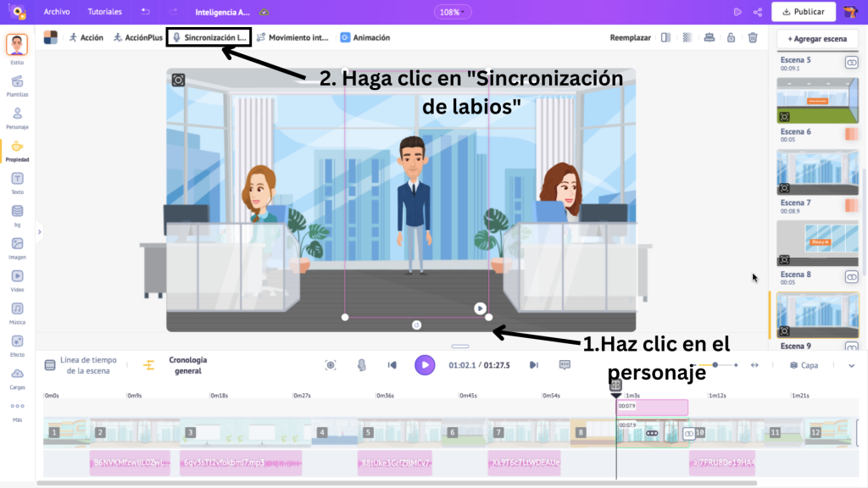Open the Plantillas library in the sidebar
This screenshot has height=488, width=868.
pos(17,86)
